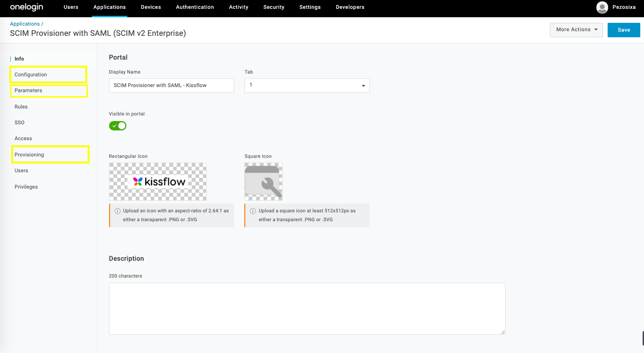Image resolution: width=644 pixels, height=353 pixels.
Task: Open the Applications menu
Action: click(x=110, y=7)
